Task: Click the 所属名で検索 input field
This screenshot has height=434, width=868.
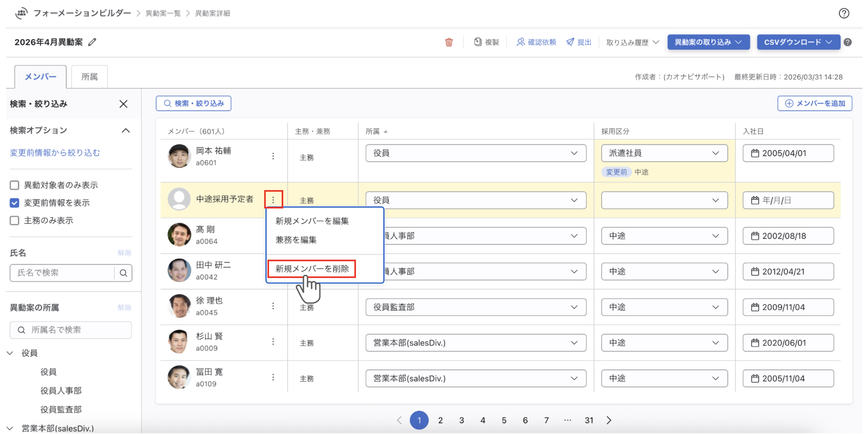Action: (71, 330)
